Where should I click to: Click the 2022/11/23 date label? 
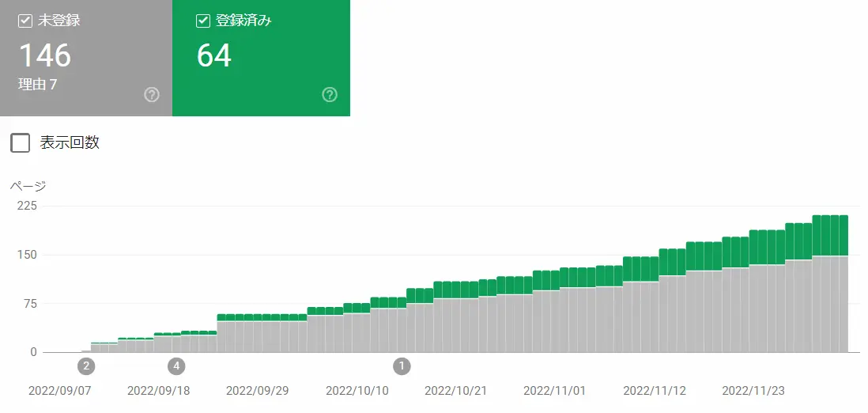pos(753,391)
